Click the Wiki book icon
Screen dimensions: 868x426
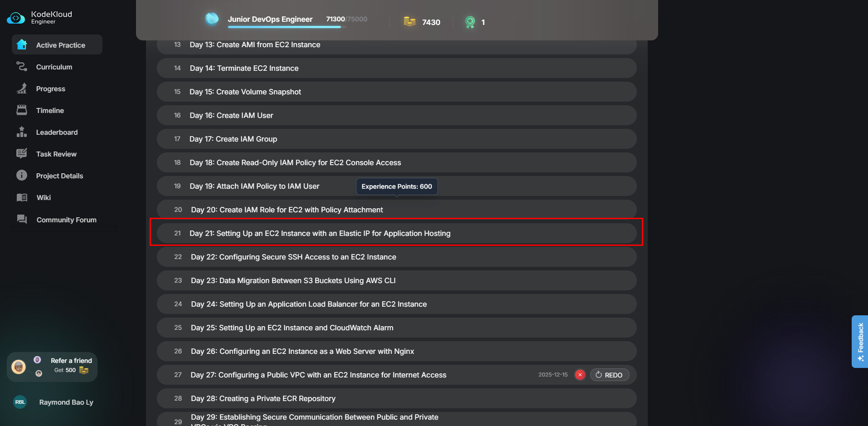[22, 197]
